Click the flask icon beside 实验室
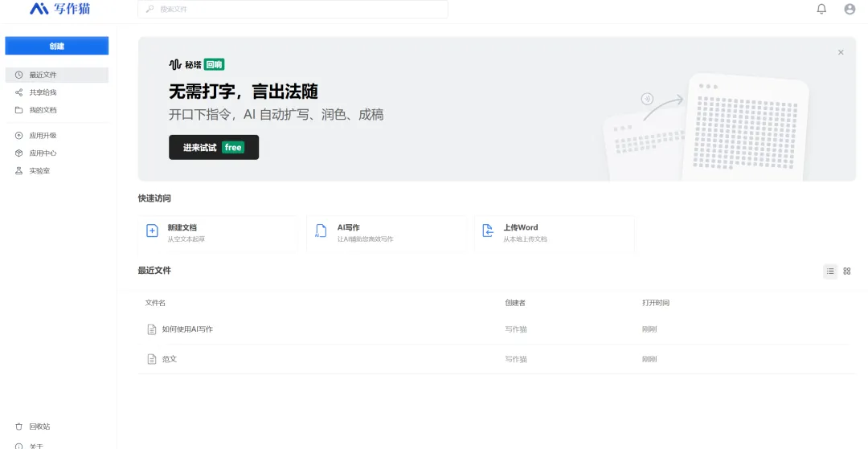868x449 pixels. pyautogui.click(x=18, y=171)
